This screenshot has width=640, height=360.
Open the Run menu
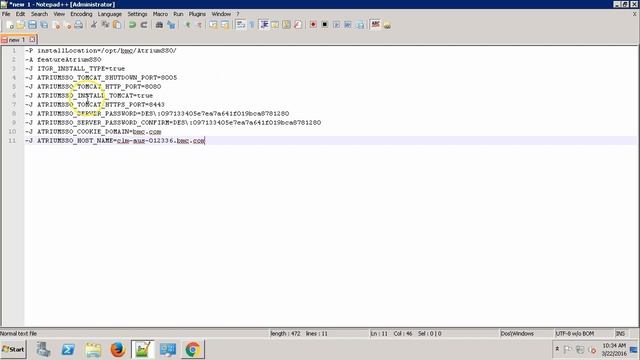pyautogui.click(x=178, y=14)
